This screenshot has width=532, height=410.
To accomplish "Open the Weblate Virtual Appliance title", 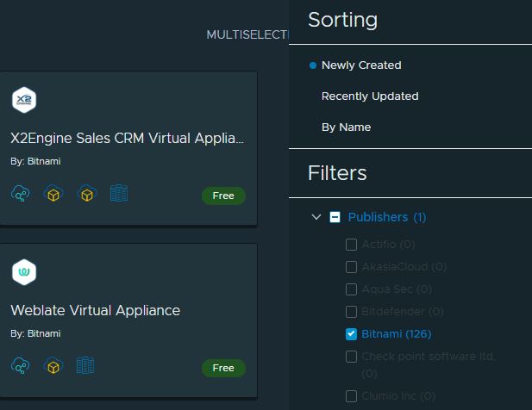I will pyautogui.click(x=95, y=310).
